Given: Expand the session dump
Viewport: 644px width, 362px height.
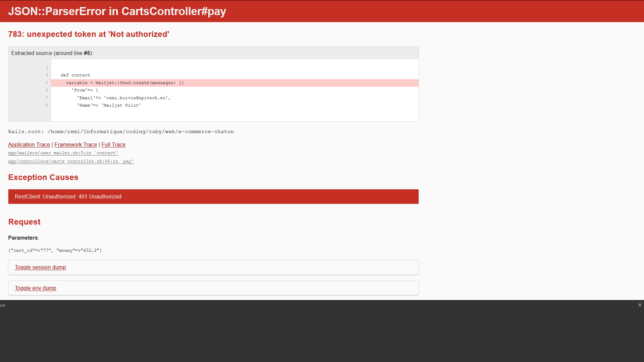Looking at the screenshot, I should click(x=40, y=267).
